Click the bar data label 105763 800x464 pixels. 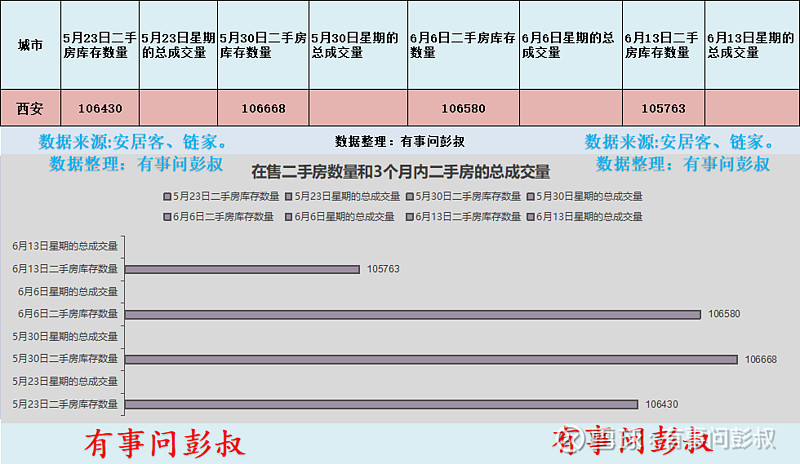[x=383, y=269]
